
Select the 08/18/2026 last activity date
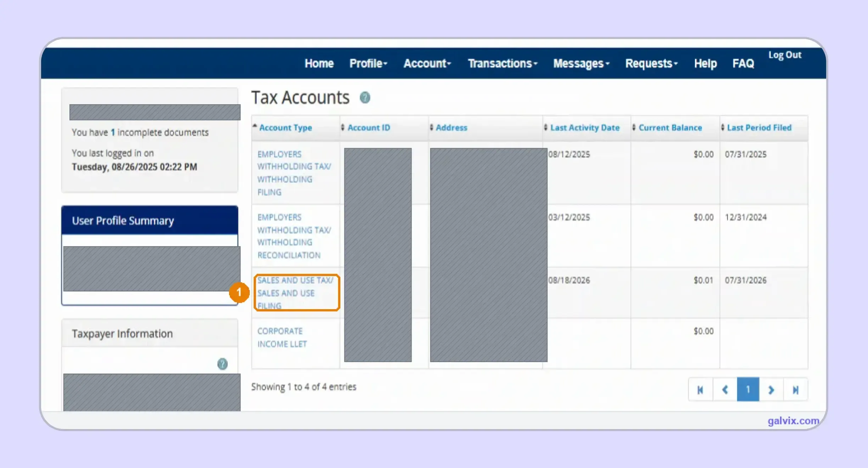(569, 280)
